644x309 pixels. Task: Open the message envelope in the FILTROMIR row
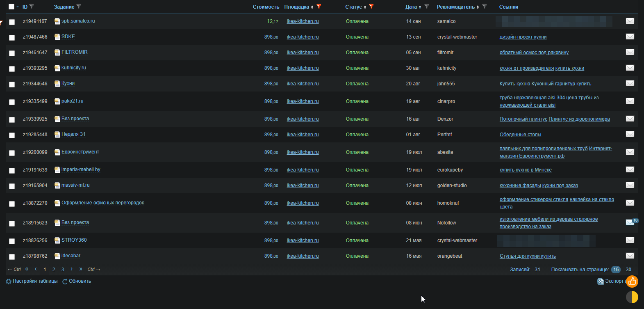(630, 52)
